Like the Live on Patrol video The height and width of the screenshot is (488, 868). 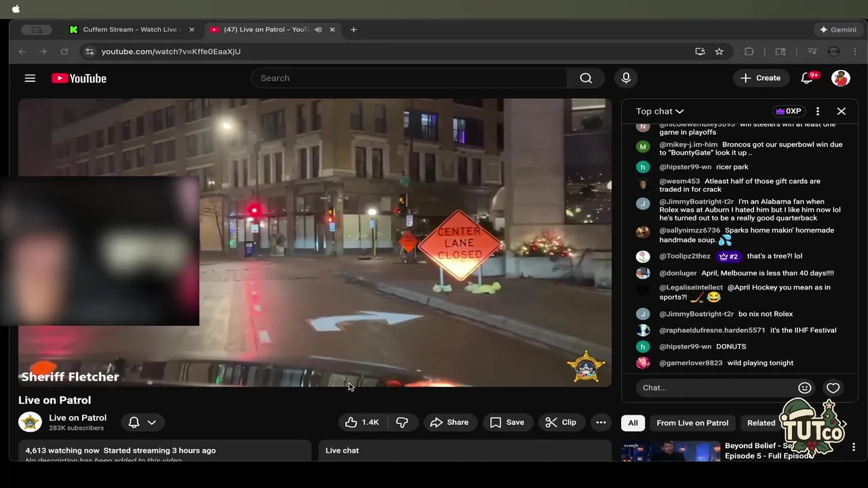pyautogui.click(x=362, y=422)
